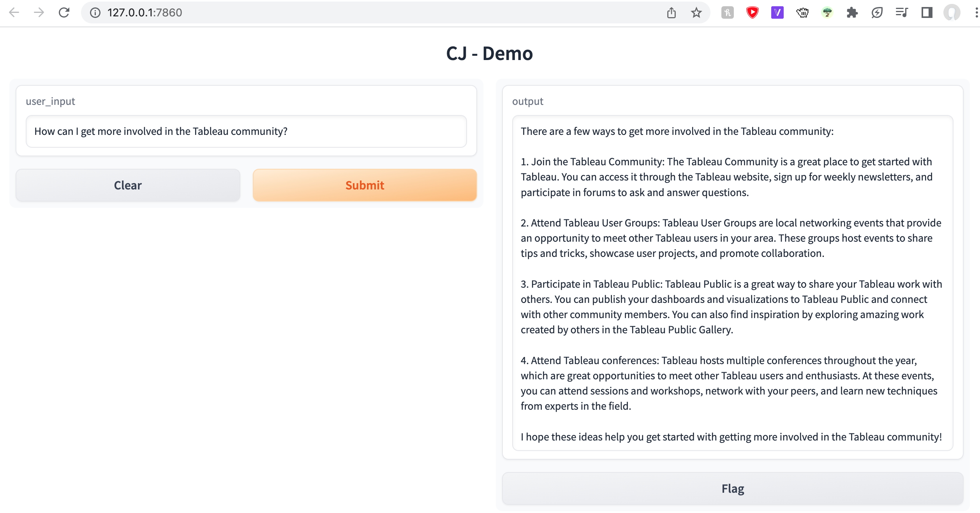Open the Honey extension icon
This screenshot has height=513, width=980.
(727, 13)
